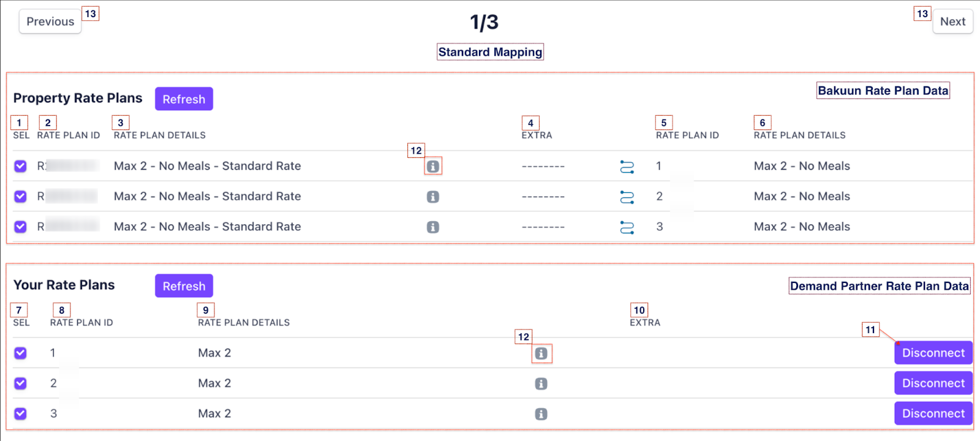Refresh the Property Rate Plans list
The width and height of the screenshot is (980, 441).
(184, 99)
